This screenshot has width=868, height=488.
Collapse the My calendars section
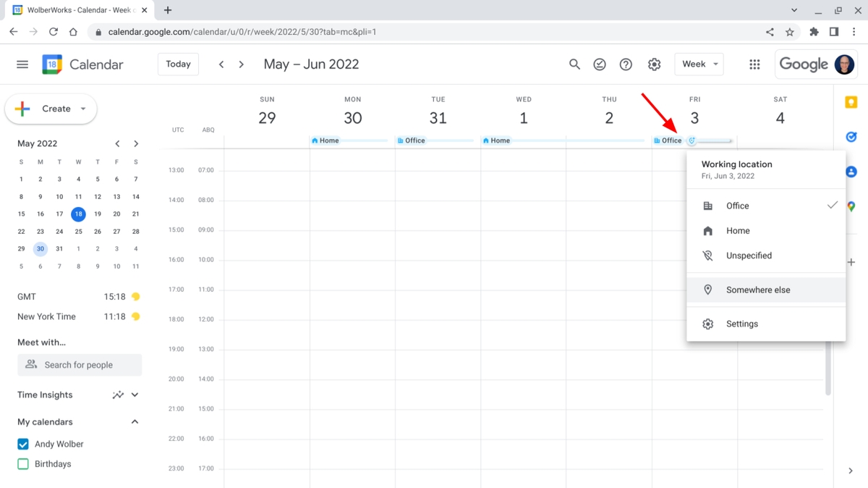pyautogui.click(x=134, y=421)
